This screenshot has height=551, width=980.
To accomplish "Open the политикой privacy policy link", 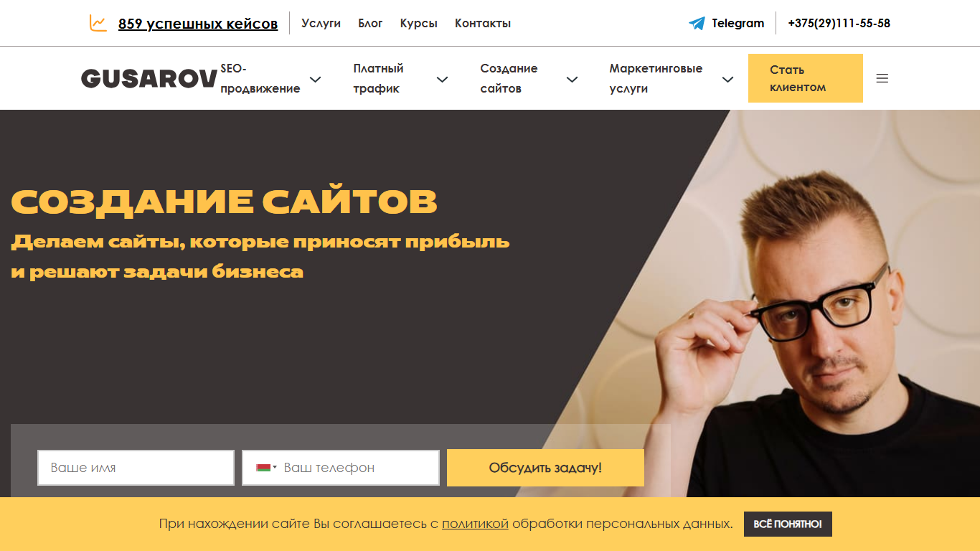I will coord(475,524).
